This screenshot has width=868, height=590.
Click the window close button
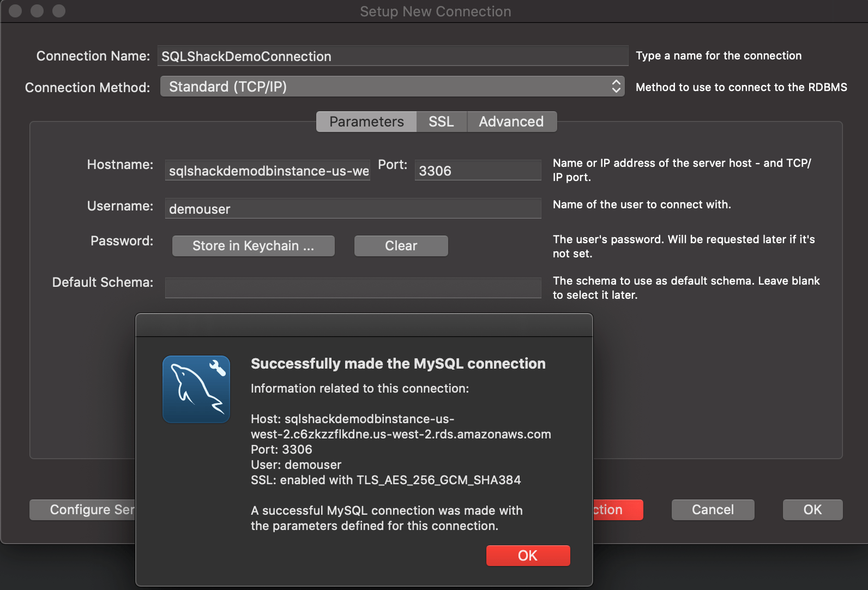point(15,11)
